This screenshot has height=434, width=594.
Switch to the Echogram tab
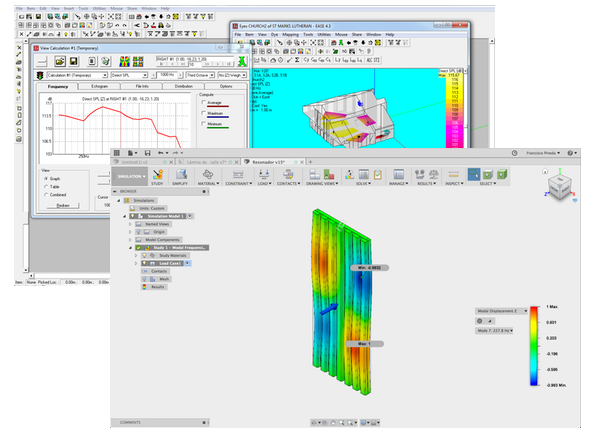click(x=99, y=86)
